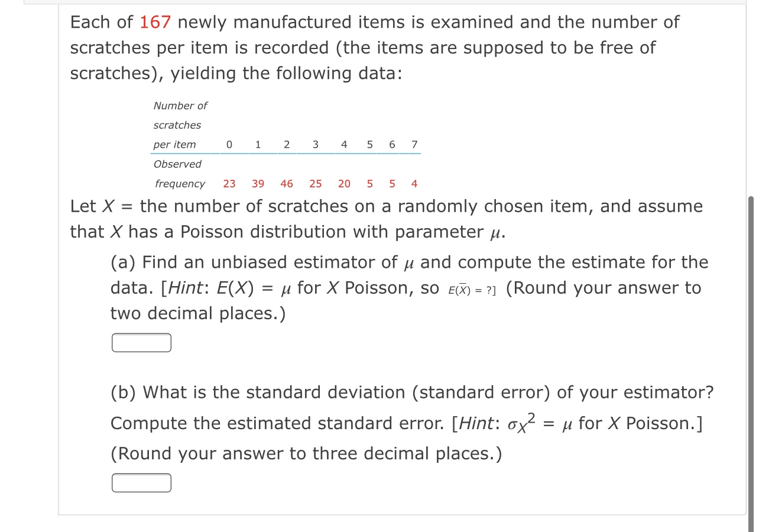Click the column header 0 in the table

[229, 144]
